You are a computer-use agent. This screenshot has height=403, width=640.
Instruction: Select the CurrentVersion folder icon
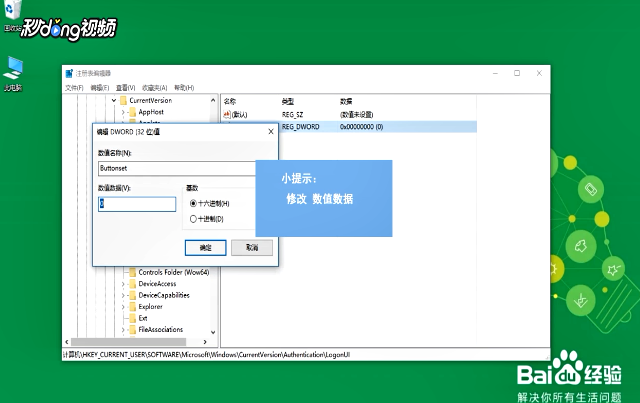coord(123,100)
